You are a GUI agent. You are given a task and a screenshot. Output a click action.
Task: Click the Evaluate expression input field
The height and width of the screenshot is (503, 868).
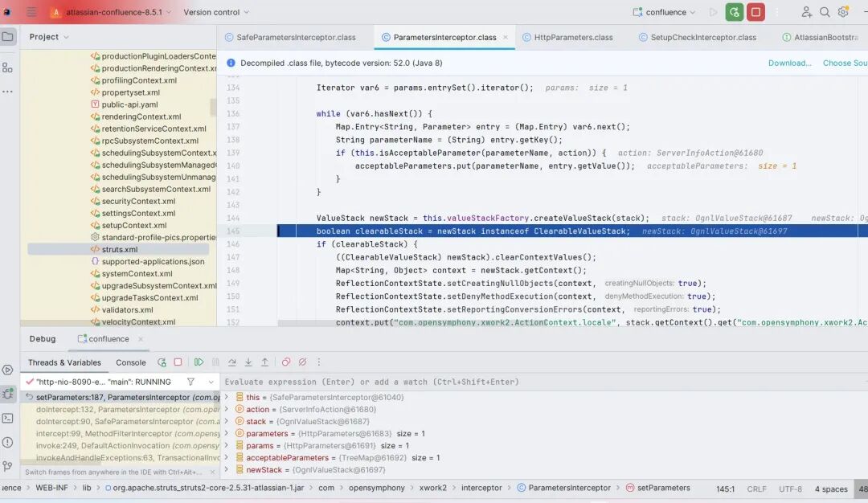pos(542,382)
